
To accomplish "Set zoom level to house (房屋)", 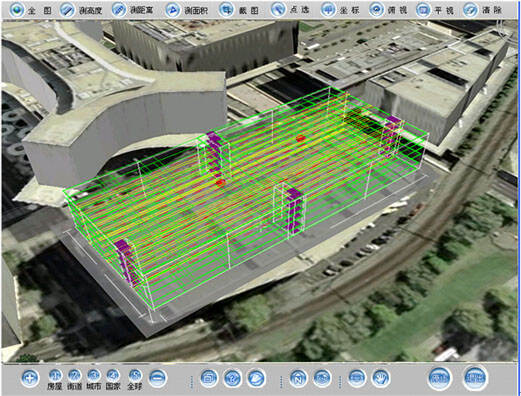I will 55,376.
